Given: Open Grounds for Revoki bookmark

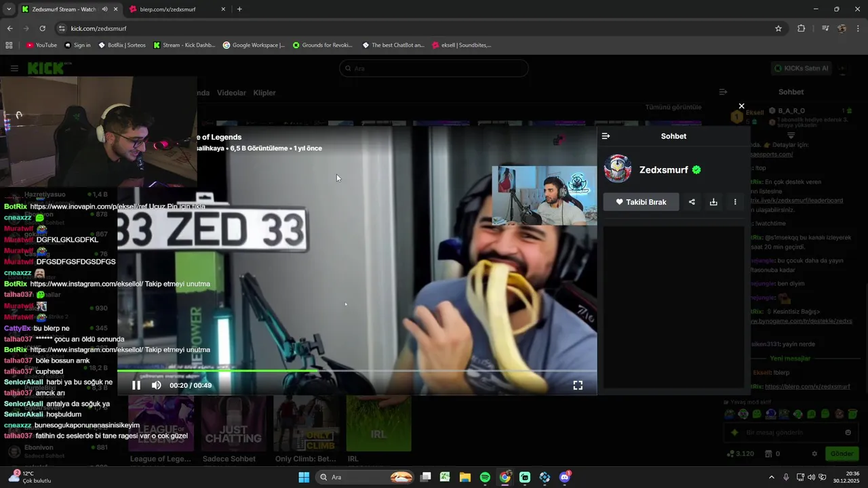Looking at the screenshot, I should click(323, 45).
